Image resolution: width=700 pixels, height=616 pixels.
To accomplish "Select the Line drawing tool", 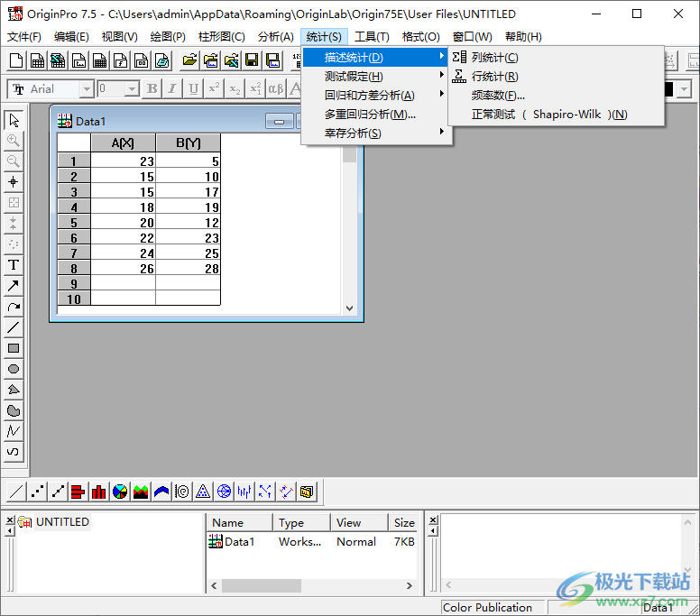I will [14, 327].
